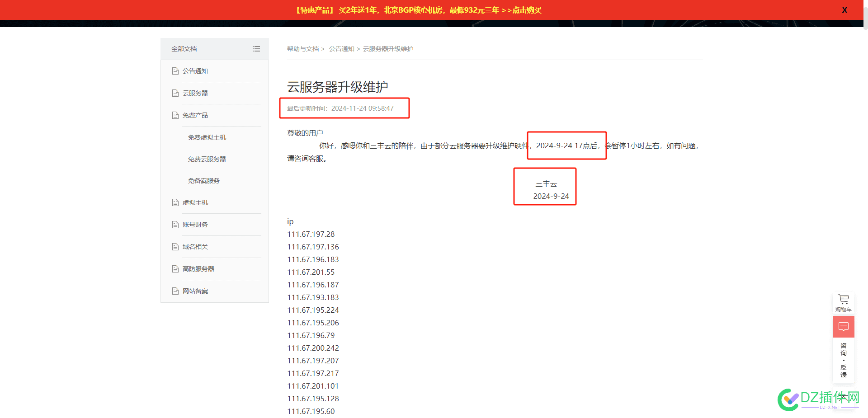The width and height of the screenshot is (868, 418).
Task: Click the document icon beside 高防服务器
Action: 175,269
